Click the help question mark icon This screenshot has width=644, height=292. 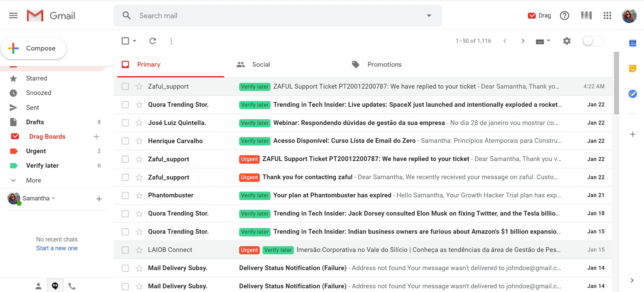click(564, 15)
